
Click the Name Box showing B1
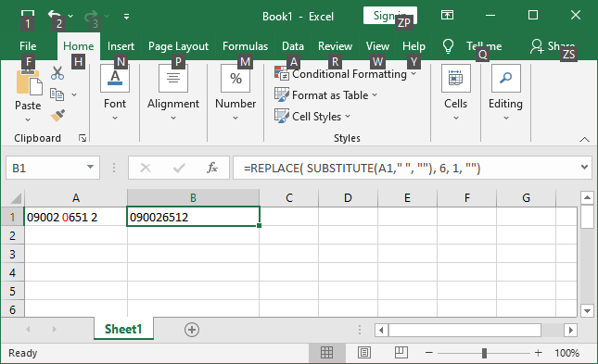pyautogui.click(x=45, y=168)
